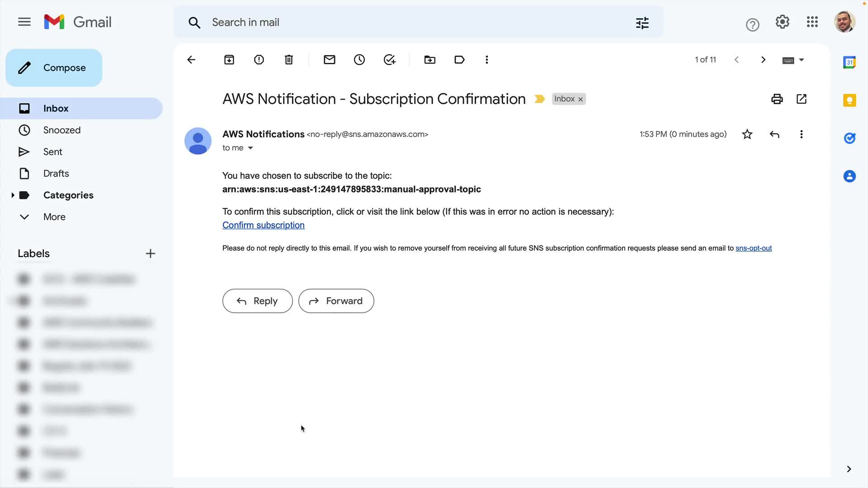The image size is (868, 488).
Task: Add the email to Tasks
Action: tap(389, 60)
